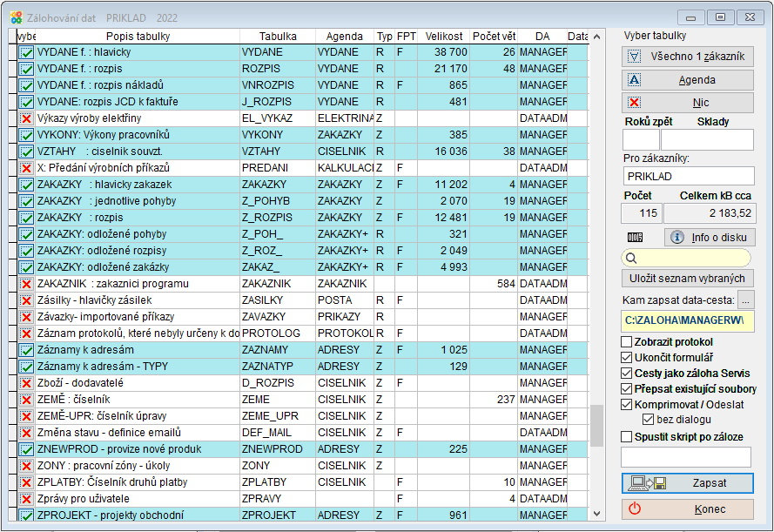The height and width of the screenshot is (532, 774).
Task: Deselect all tables with the Nic button
Action: [x=688, y=103]
